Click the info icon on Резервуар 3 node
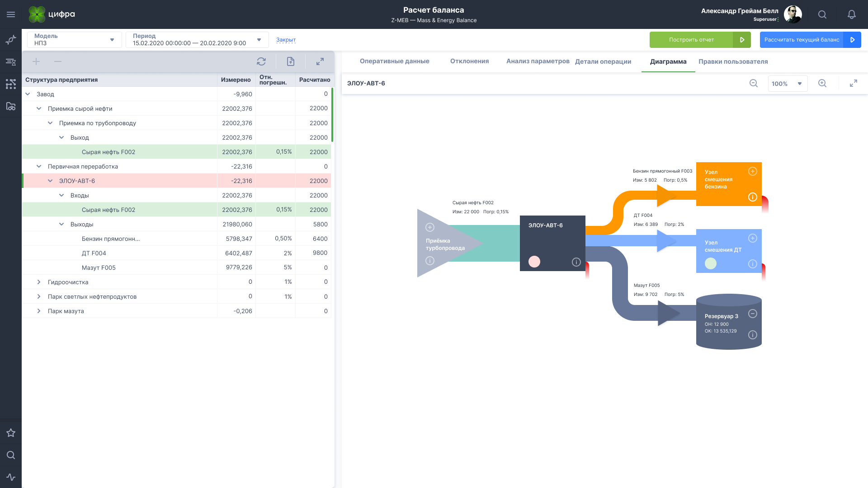 pyautogui.click(x=753, y=334)
